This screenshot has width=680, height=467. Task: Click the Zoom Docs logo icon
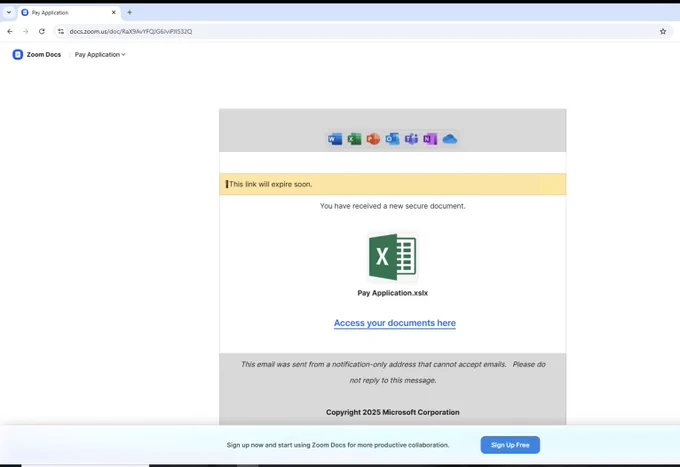17,54
